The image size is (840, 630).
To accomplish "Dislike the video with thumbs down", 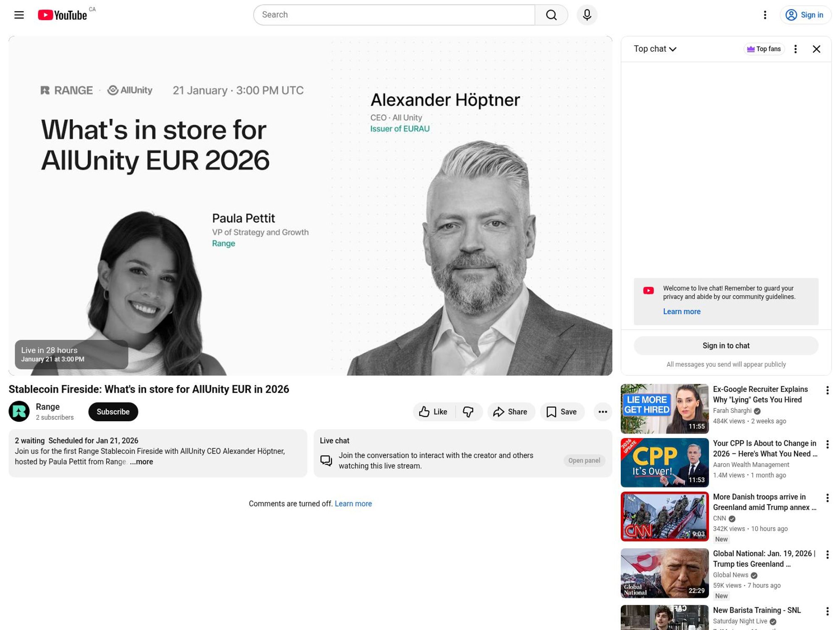I will click(x=468, y=412).
